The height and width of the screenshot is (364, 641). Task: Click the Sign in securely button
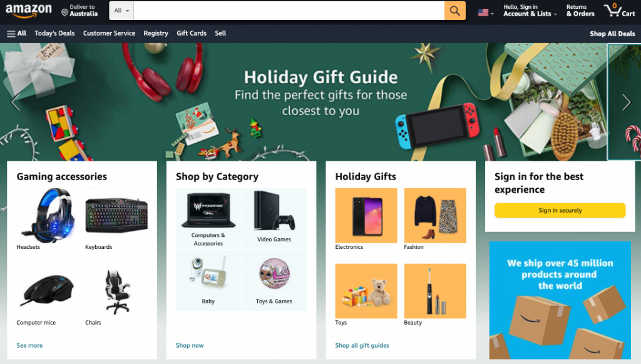[560, 210]
